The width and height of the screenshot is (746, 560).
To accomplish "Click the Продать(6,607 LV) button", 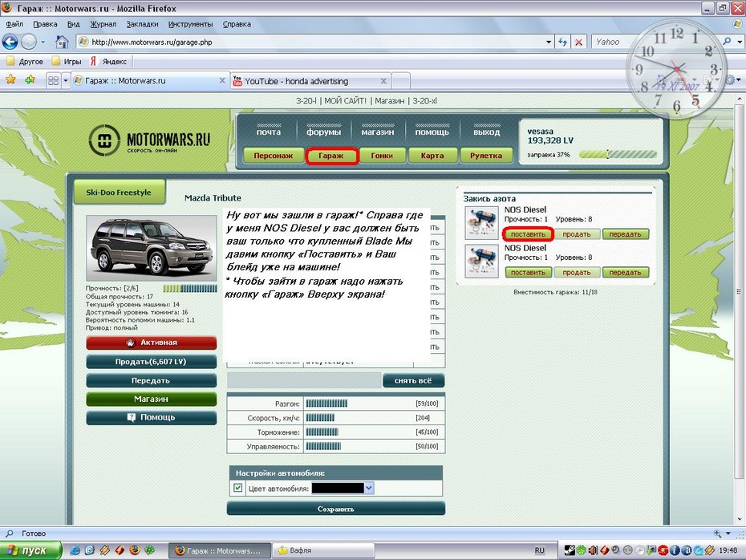I will tap(151, 362).
